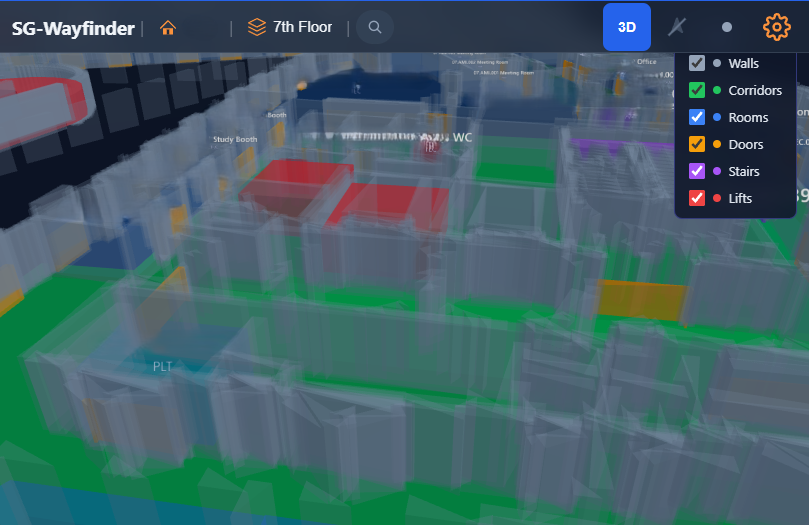Click the SG-Wayfinder title

tap(73, 28)
